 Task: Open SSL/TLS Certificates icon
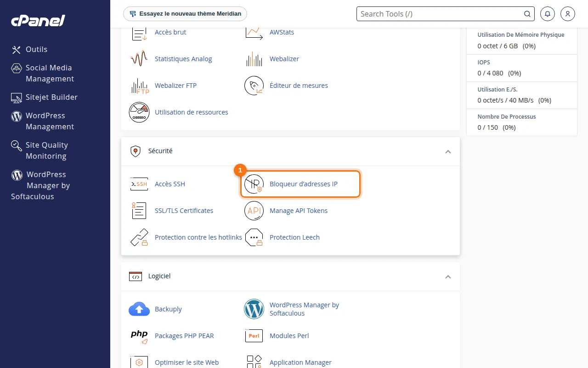(x=139, y=211)
